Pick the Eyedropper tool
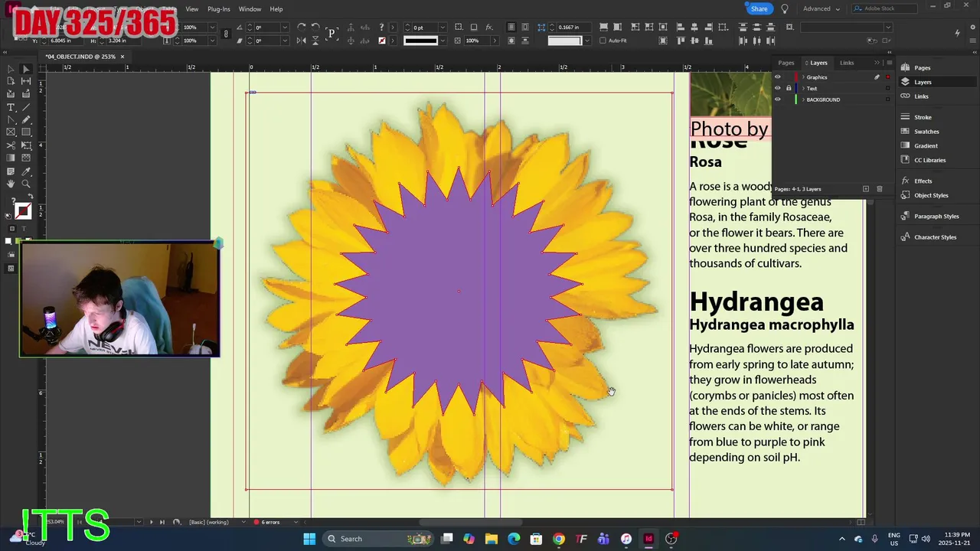The height and width of the screenshot is (551, 980). pos(26,171)
